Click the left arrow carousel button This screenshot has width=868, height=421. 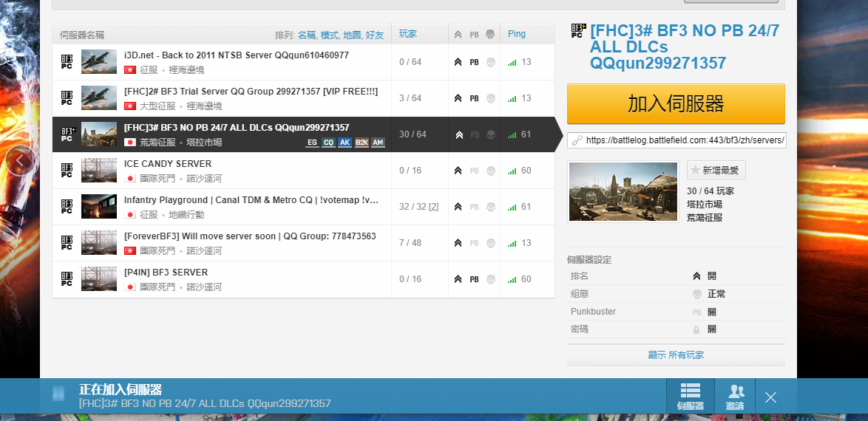coord(21,160)
